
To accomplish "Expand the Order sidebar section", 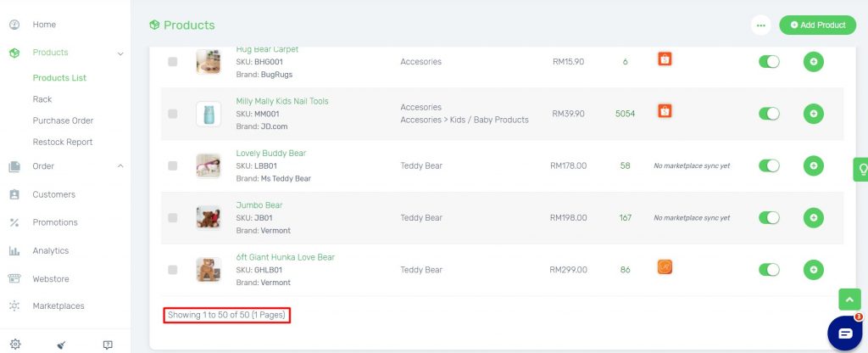I will pyautogui.click(x=120, y=166).
